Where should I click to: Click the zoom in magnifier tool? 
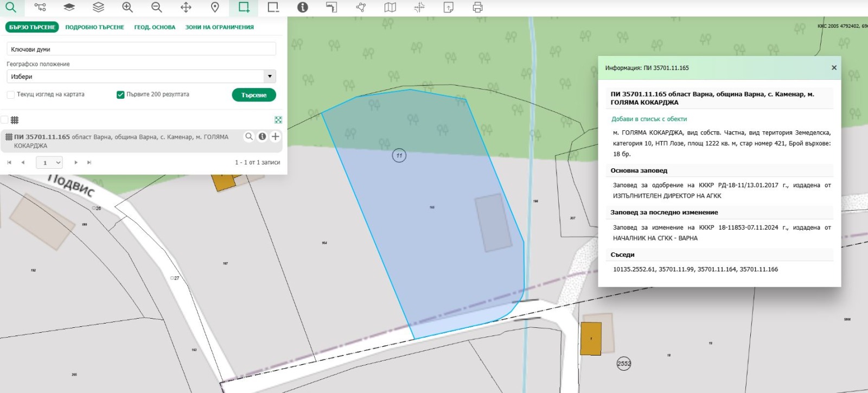127,7
